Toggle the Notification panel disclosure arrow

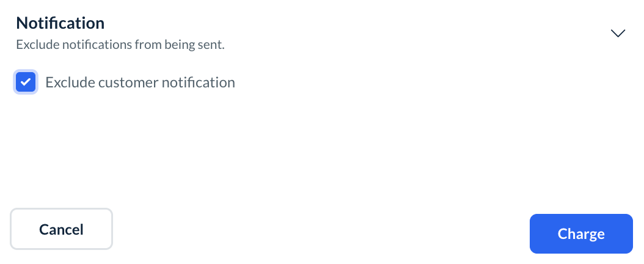(x=618, y=34)
